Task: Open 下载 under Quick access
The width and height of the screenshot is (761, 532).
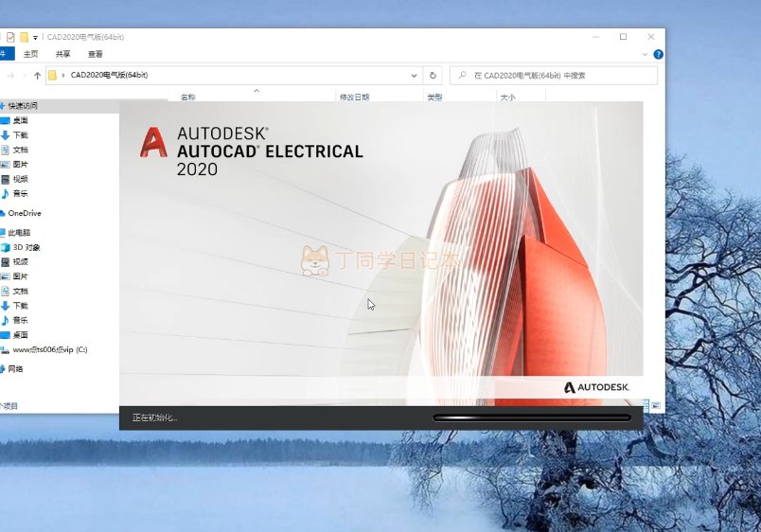Action: pyautogui.click(x=21, y=135)
